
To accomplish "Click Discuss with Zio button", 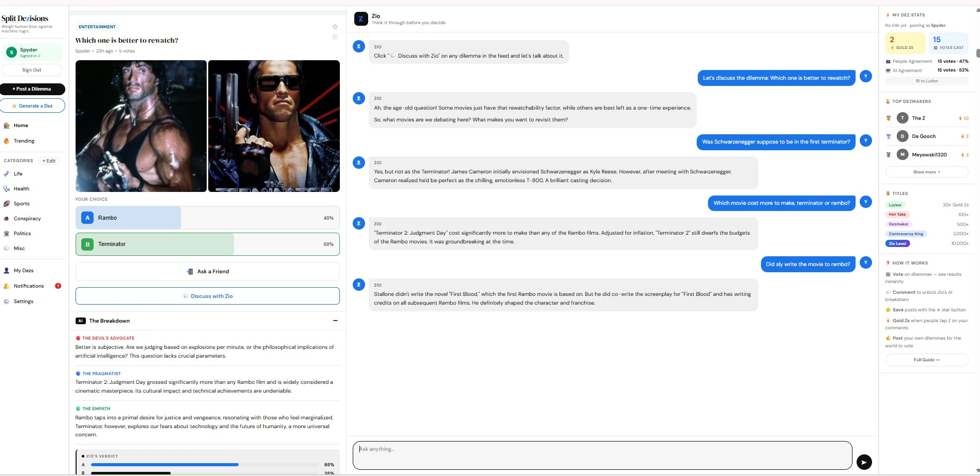I will [207, 296].
